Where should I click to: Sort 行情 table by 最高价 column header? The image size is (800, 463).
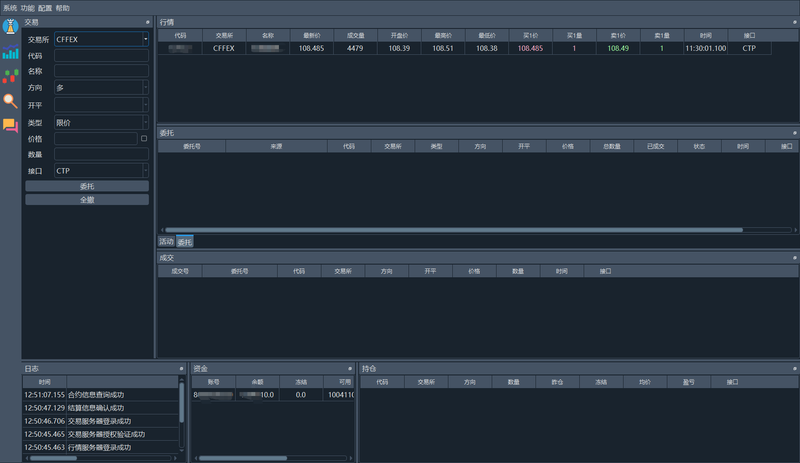[x=443, y=36]
